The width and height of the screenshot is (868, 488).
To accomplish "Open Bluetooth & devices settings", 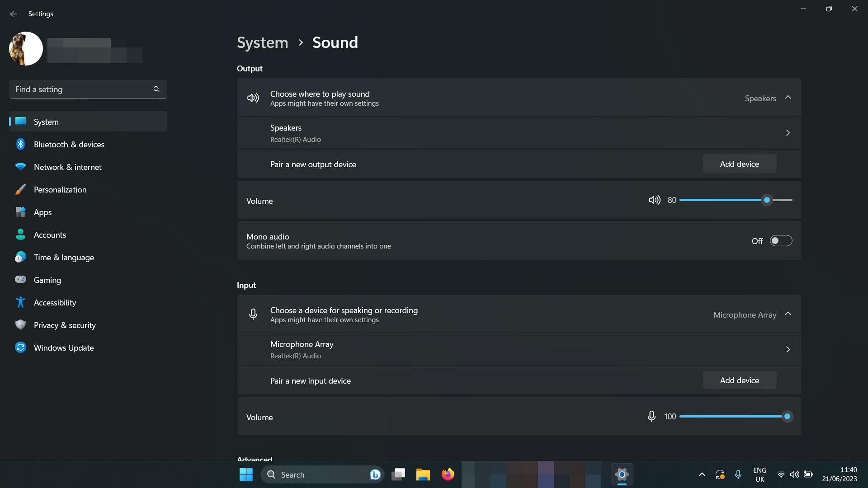I will [x=69, y=144].
